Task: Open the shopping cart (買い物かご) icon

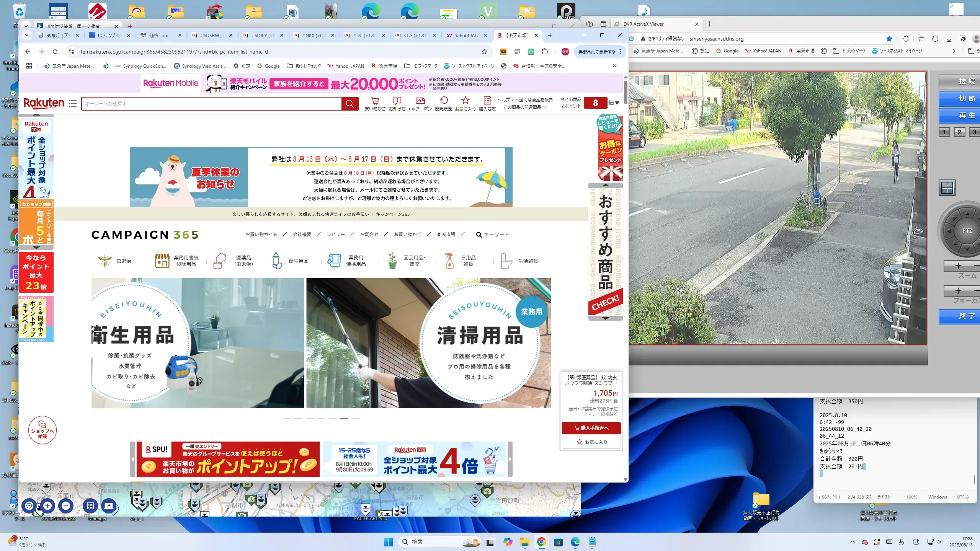Action: tap(375, 101)
